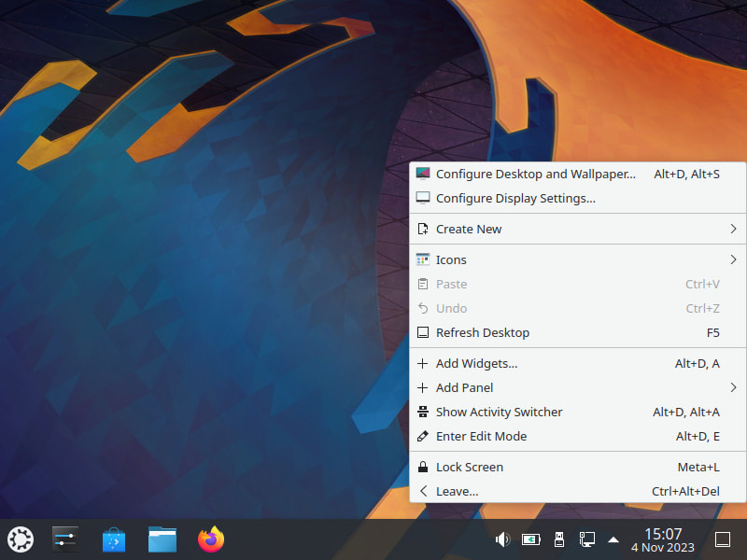Image resolution: width=747 pixels, height=560 pixels.
Task: Open Dolphin file manager from the panel
Action: coord(162,539)
